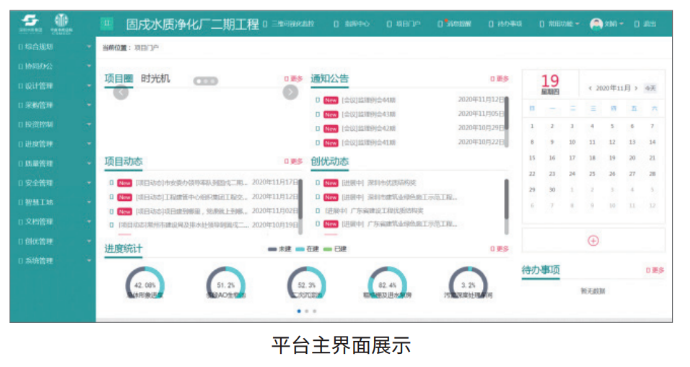The image size is (690, 367).
Task: Expand 质量管理 in the sidebar
Action: pyautogui.click(x=53, y=163)
